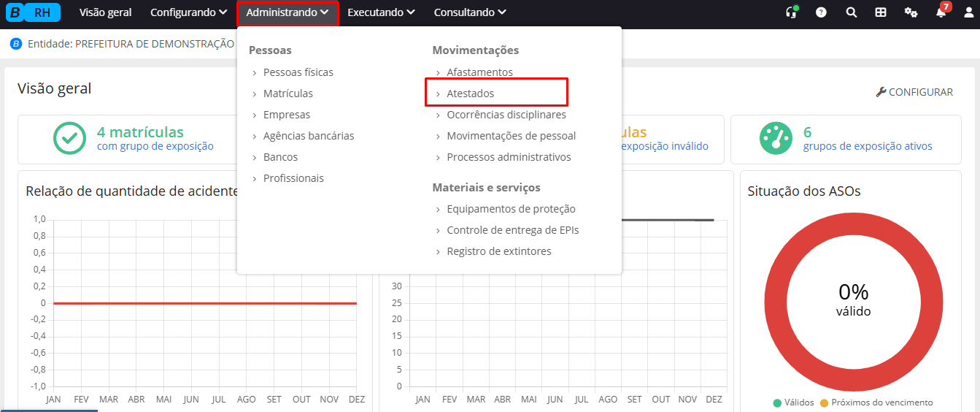This screenshot has height=412, width=980.
Task: Click the help question mark icon
Action: [x=821, y=12]
